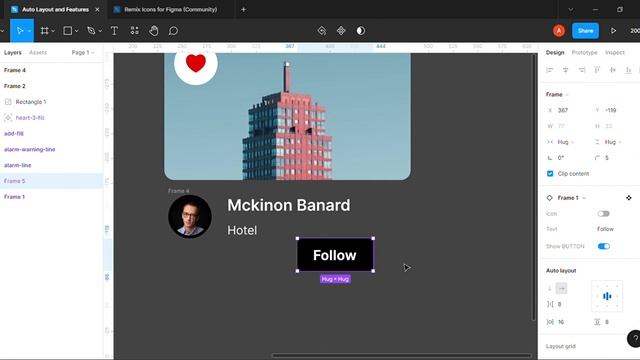The width and height of the screenshot is (640, 360).
Task: Click Align right icon
Action: click(581, 70)
